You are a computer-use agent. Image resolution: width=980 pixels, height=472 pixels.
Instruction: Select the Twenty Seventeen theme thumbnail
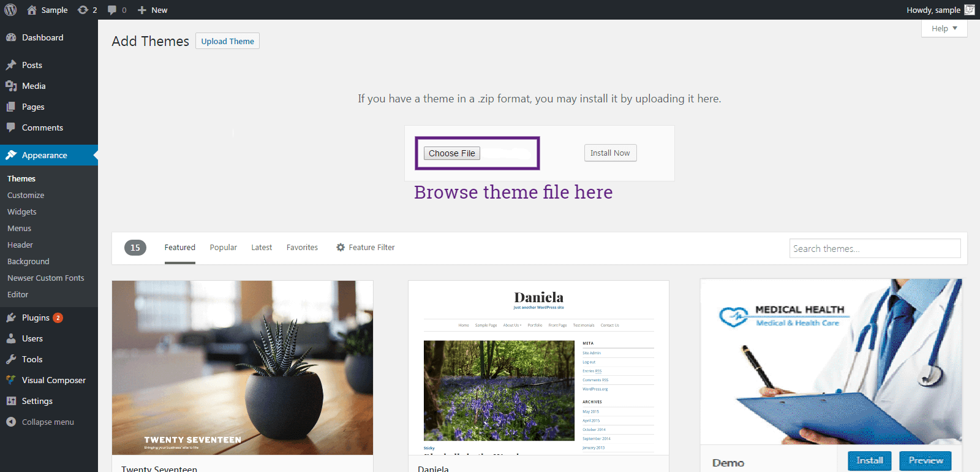point(243,368)
